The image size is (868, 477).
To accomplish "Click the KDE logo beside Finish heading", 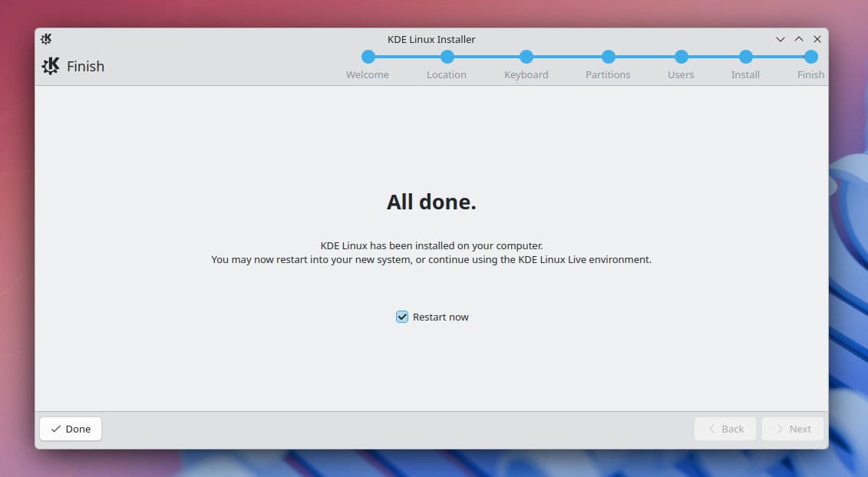I will [x=51, y=66].
